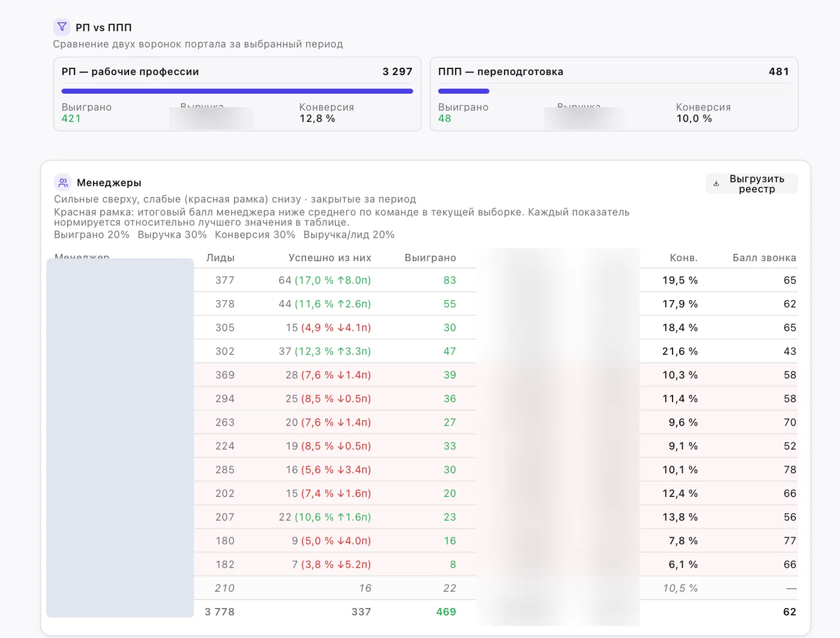The width and height of the screenshot is (840, 638).
Task: Open the ППП — переподготовка card
Action: 614,94
